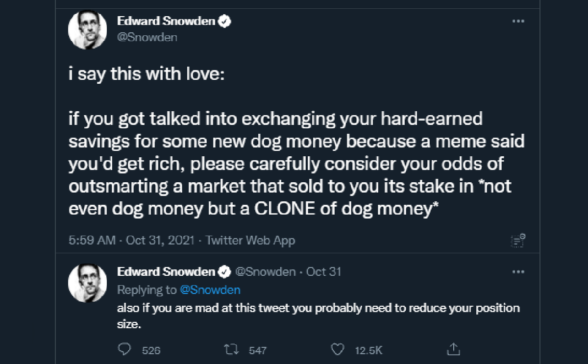Click the gray @Snowden handle under the main name
This screenshot has height=364, width=588.
click(147, 37)
